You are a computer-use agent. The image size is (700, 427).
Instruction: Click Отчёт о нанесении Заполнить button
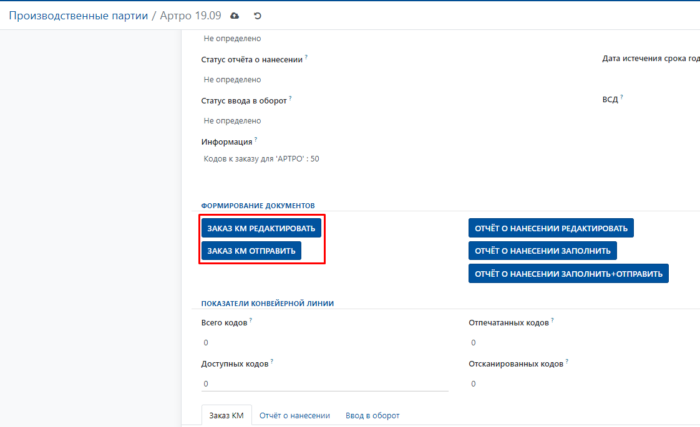pos(542,250)
